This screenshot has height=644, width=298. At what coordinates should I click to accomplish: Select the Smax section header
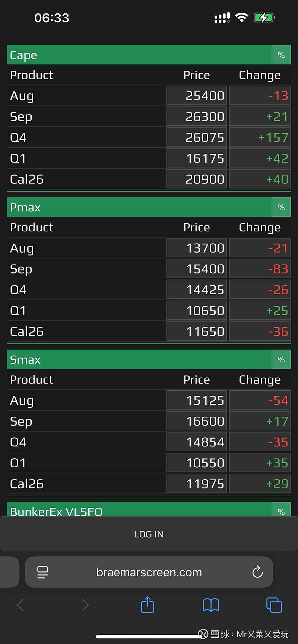(x=139, y=360)
